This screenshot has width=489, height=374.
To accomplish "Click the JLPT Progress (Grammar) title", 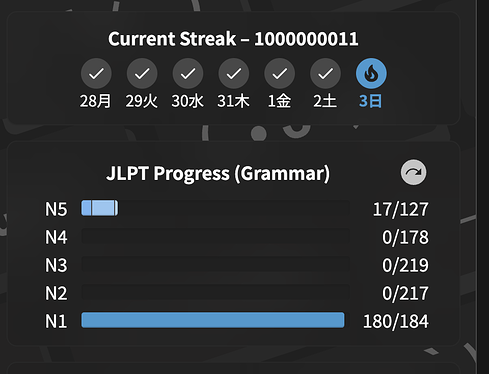I will (x=218, y=173).
